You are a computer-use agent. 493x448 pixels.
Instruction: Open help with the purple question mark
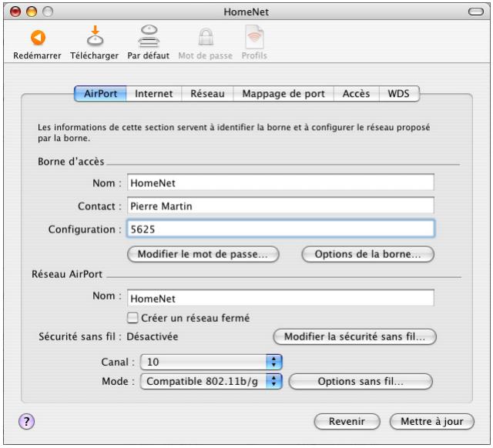[26, 421]
